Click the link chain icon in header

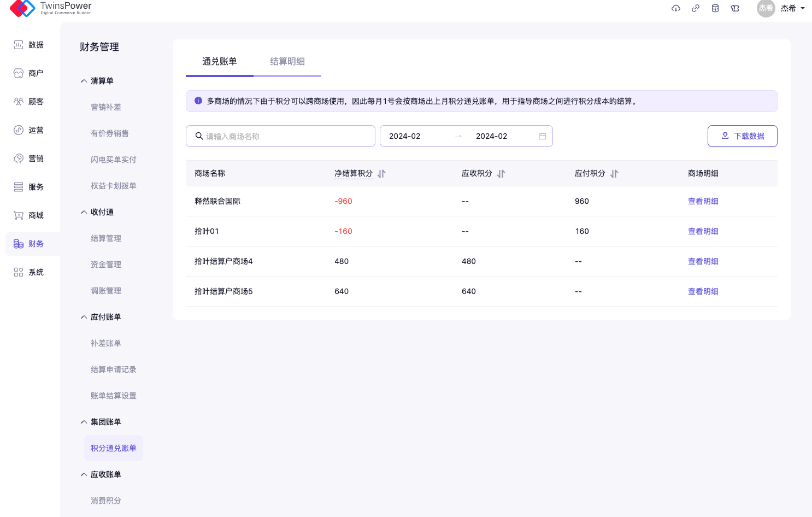[696, 8]
